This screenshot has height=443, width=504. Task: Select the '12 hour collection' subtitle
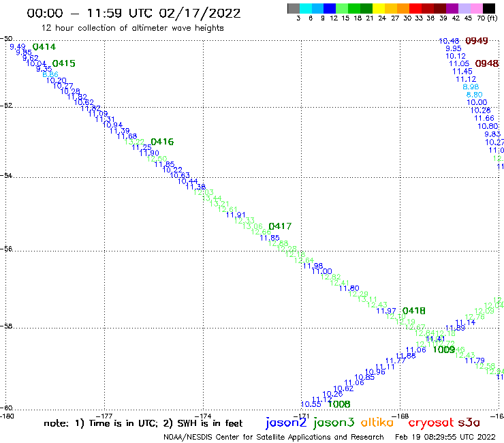pos(132,28)
